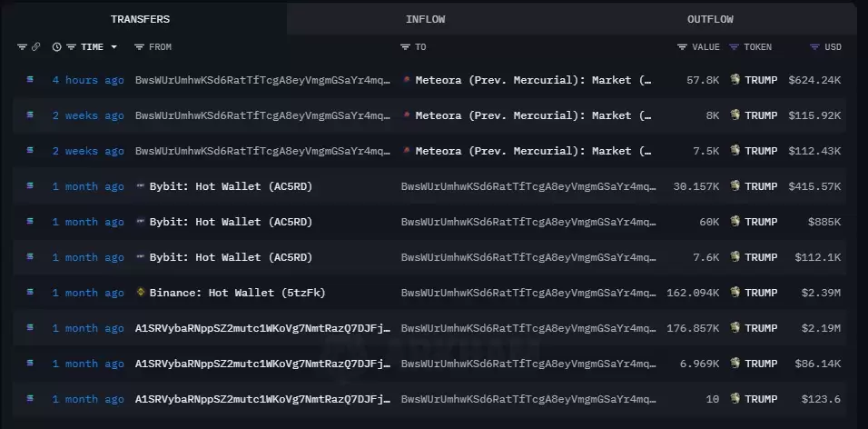The height and width of the screenshot is (429, 868).
Task: Click the TRUMP token icon in the $624.24K row
Action: [x=735, y=79]
